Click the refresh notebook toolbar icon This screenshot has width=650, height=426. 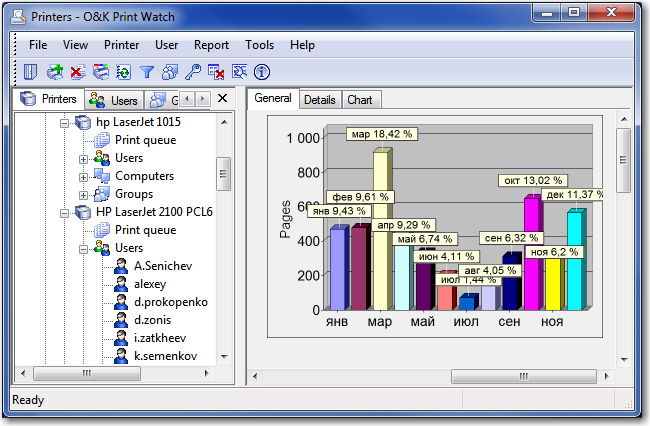[124, 72]
